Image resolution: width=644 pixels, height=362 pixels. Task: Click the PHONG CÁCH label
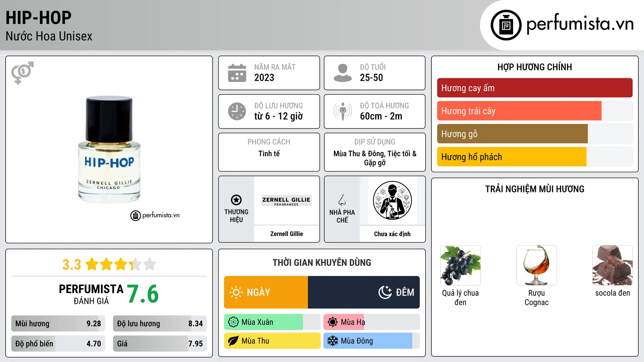269,142
